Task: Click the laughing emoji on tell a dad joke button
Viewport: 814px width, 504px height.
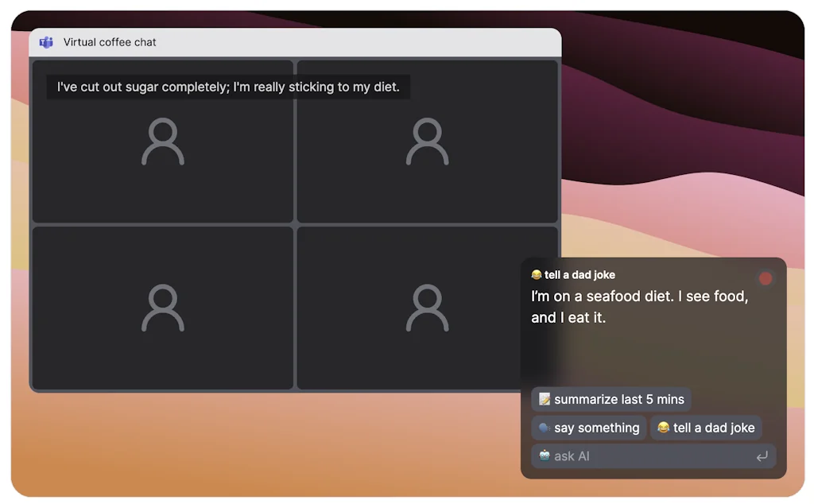Action: tap(664, 428)
